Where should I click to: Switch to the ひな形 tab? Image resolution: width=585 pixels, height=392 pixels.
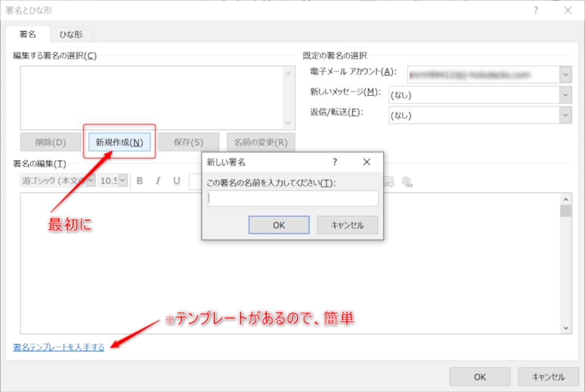click(71, 34)
